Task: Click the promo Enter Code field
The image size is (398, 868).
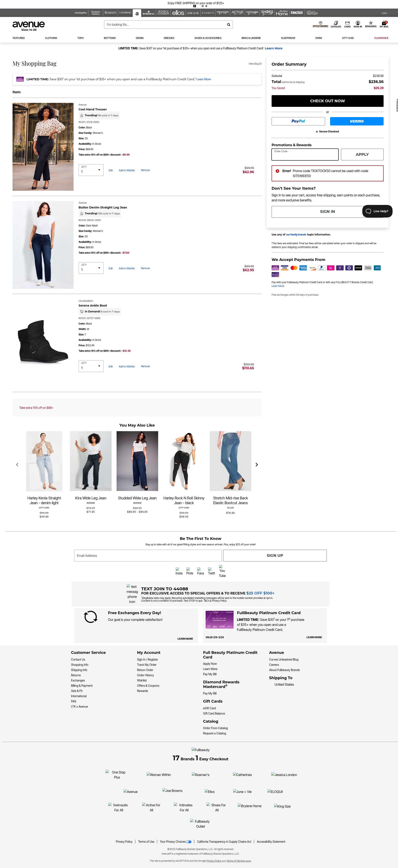Action: coord(305,154)
